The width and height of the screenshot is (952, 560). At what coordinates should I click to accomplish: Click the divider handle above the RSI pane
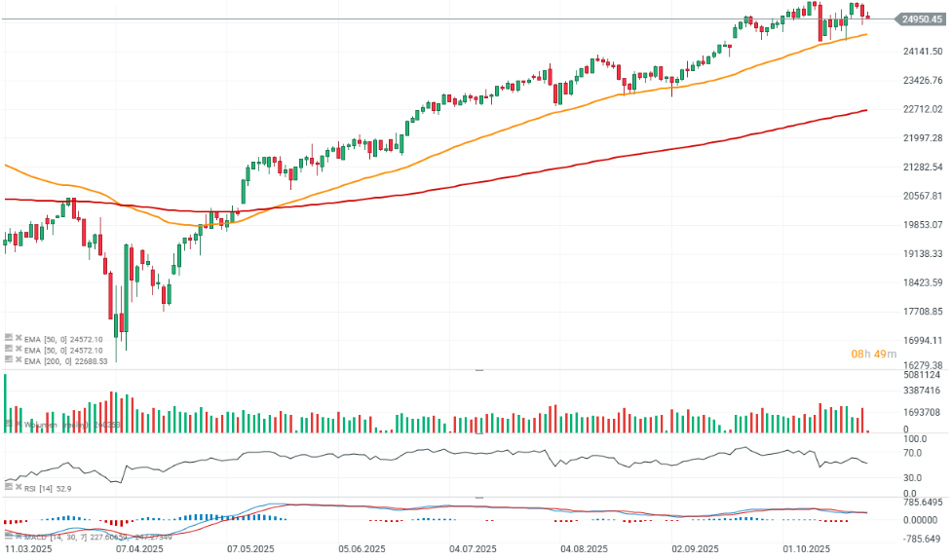(477, 433)
